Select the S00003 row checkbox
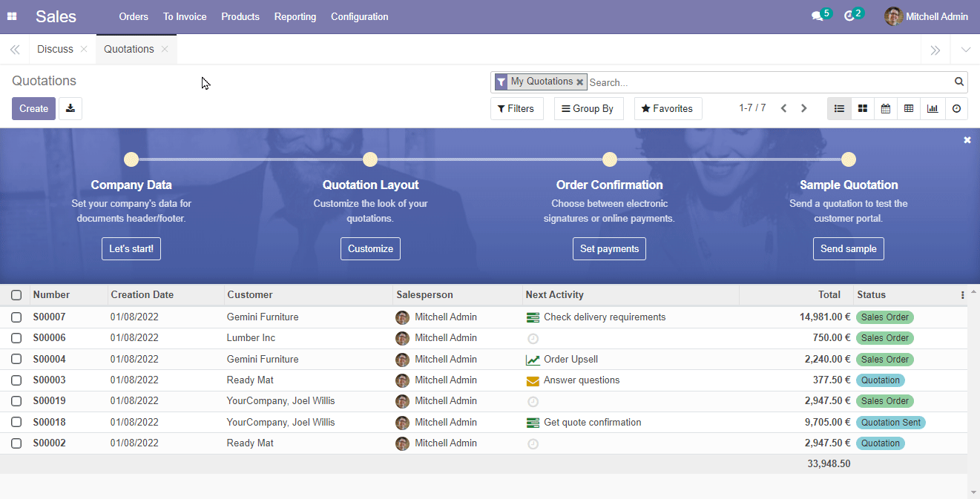Image resolution: width=980 pixels, height=499 pixels. click(16, 380)
